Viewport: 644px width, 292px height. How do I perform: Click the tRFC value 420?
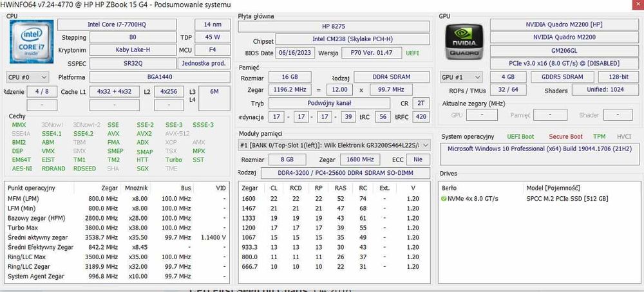pos(421,117)
